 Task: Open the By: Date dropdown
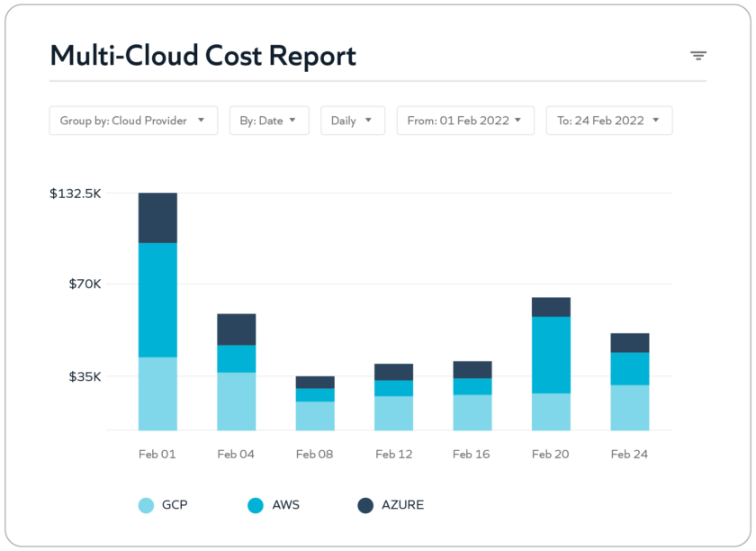268,121
